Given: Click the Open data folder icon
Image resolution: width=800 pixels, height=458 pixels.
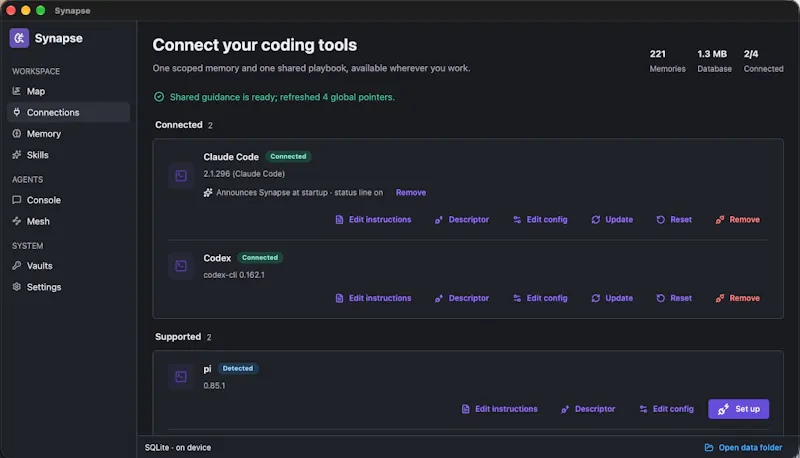Looking at the screenshot, I should [x=709, y=448].
